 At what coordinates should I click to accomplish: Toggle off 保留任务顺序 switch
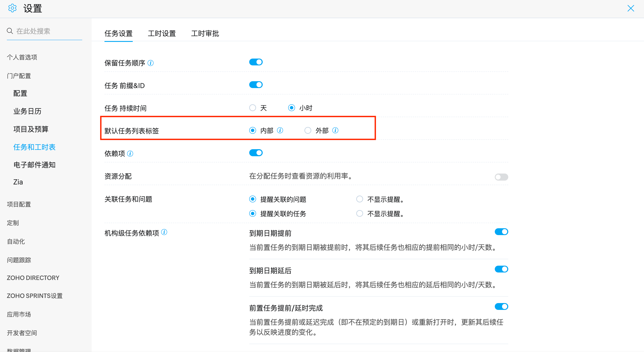pyautogui.click(x=256, y=62)
